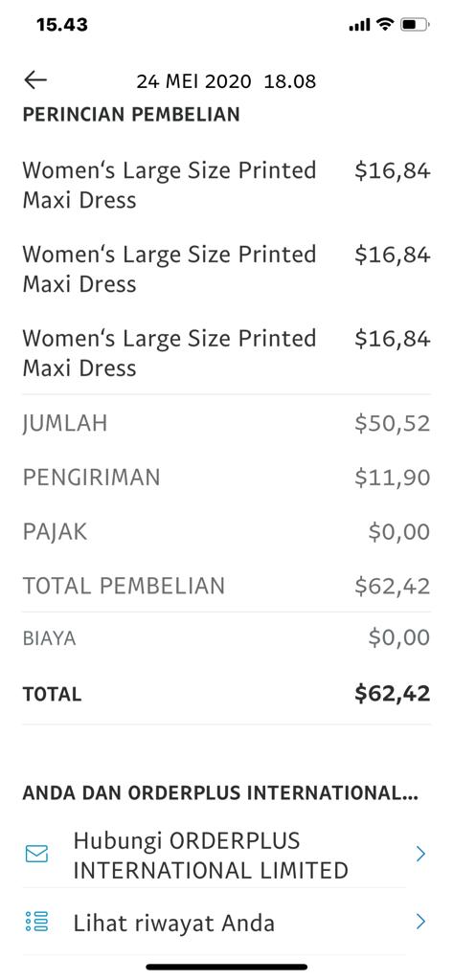Open chevron beside Lihat riwayat Anda
The height and width of the screenshot is (980, 453).
point(420,922)
